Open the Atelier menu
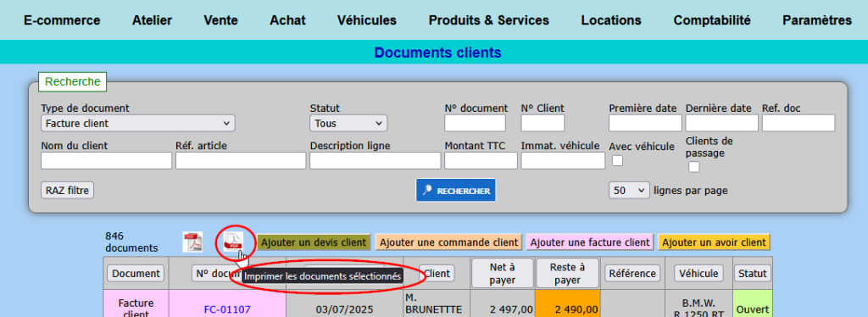 (153, 20)
